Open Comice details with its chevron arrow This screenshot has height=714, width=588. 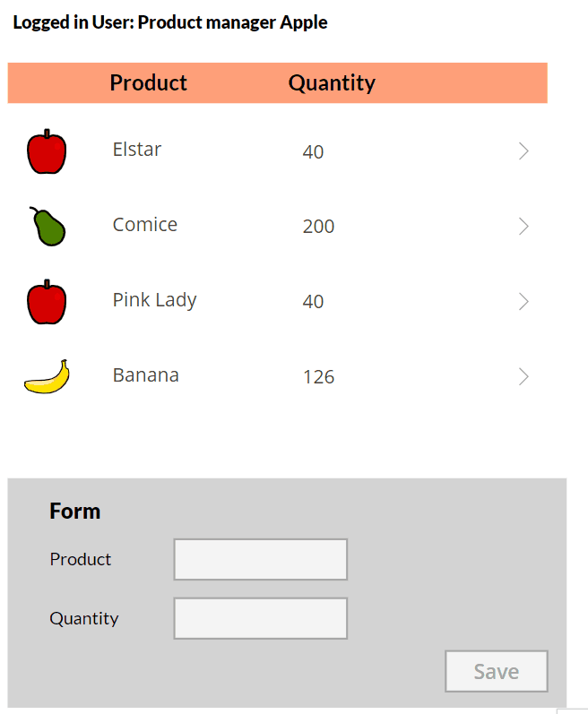(x=523, y=227)
